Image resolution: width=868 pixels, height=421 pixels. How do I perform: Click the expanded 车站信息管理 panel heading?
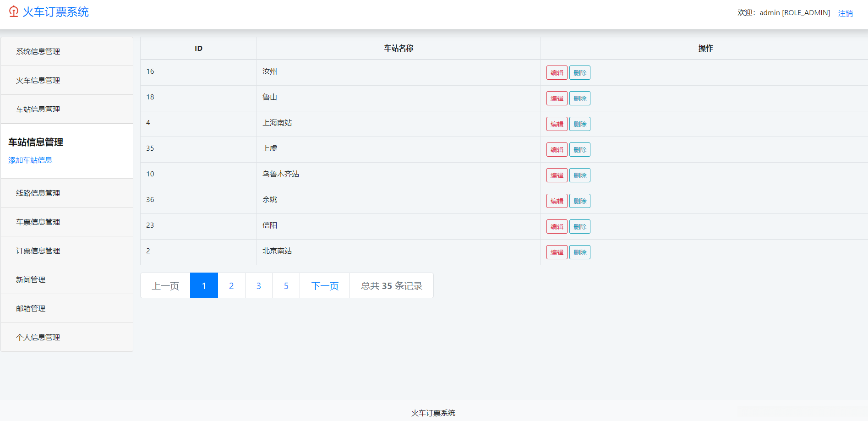pos(36,142)
